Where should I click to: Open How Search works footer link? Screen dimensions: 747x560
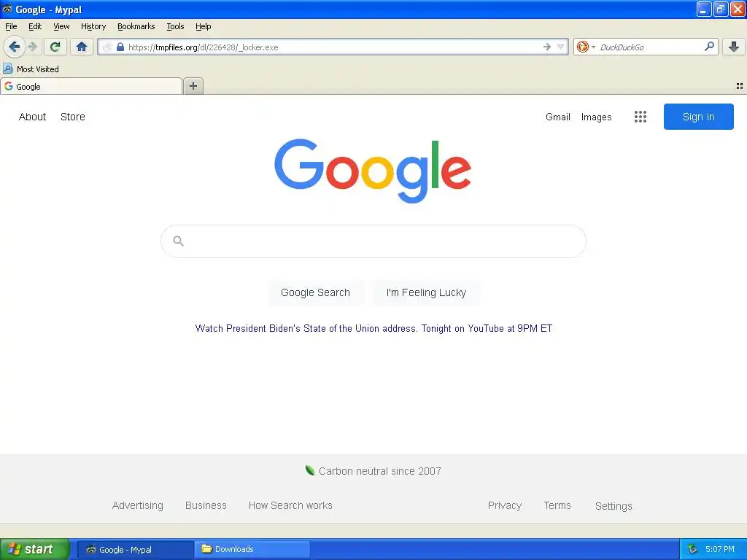tap(290, 506)
